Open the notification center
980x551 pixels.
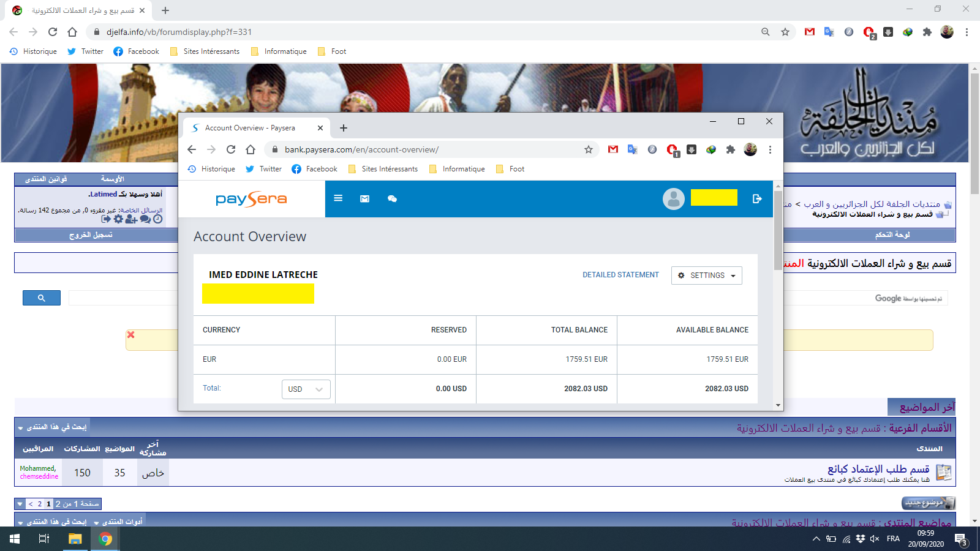[x=961, y=539]
